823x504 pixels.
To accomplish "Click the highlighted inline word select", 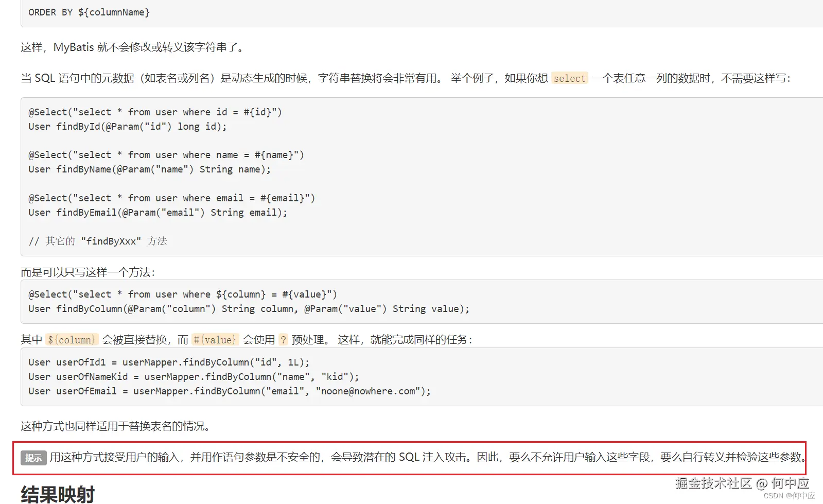I will tap(569, 78).
